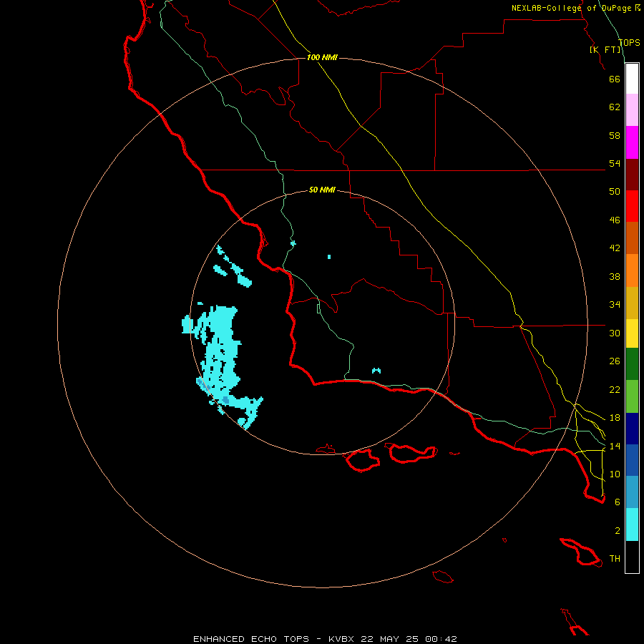Click the 'KVBX' station ID in the caption
The height and width of the screenshot is (644, 644).
coord(341,639)
